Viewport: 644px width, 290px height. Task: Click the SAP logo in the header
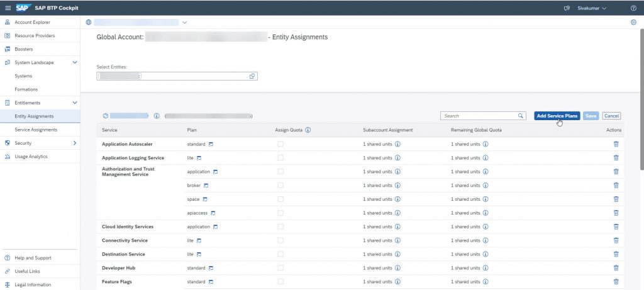click(x=25, y=8)
